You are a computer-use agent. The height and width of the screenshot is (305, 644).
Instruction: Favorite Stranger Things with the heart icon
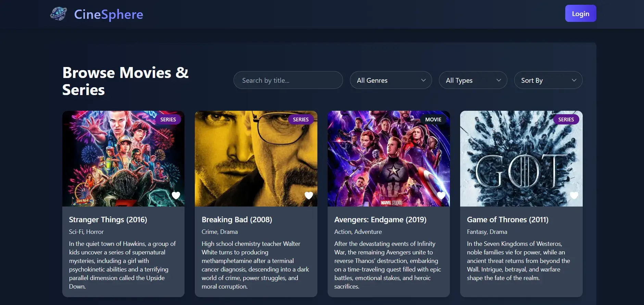(176, 195)
